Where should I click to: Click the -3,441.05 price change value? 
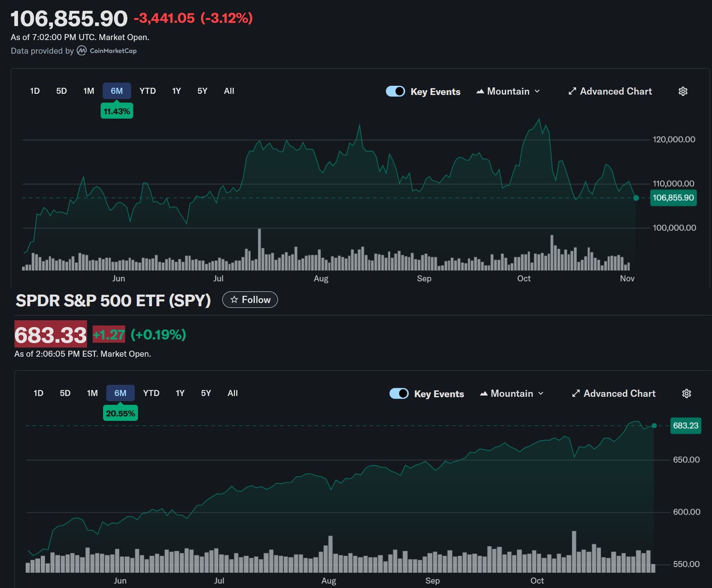point(164,18)
